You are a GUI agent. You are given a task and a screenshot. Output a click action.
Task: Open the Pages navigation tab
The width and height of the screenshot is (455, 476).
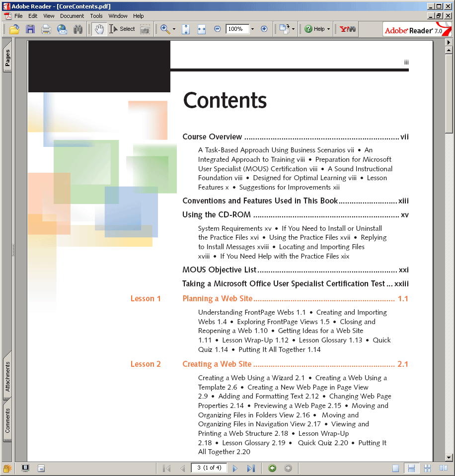click(7, 57)
